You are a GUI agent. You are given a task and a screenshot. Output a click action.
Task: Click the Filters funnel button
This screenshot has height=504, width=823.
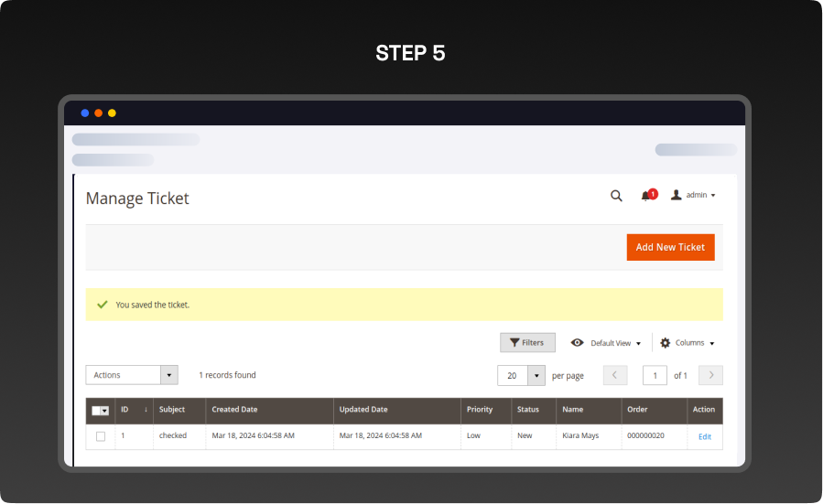[527, 343]
